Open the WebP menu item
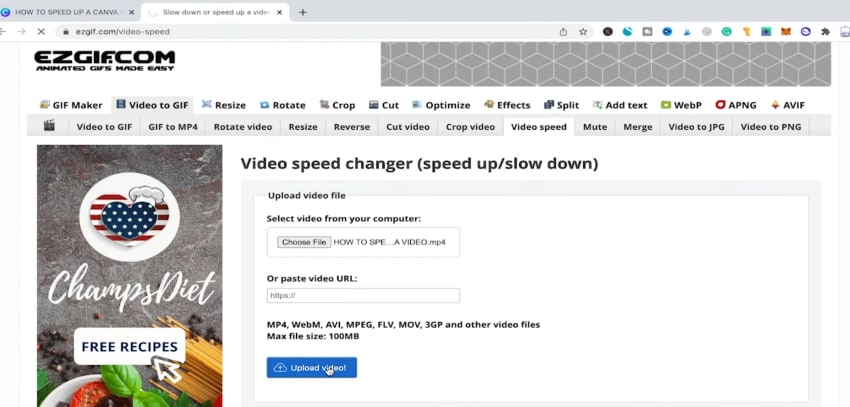Viewport: 850px width, 407px height. click(681, 105)
